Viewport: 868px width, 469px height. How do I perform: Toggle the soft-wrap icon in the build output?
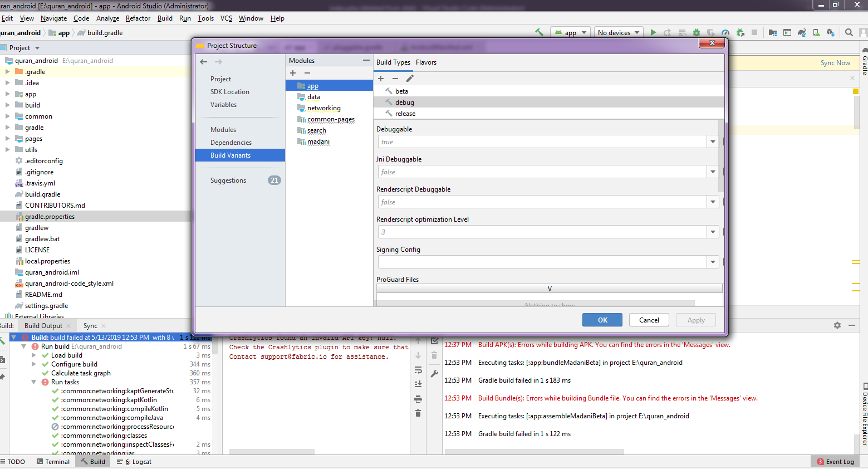pos(418,370)
